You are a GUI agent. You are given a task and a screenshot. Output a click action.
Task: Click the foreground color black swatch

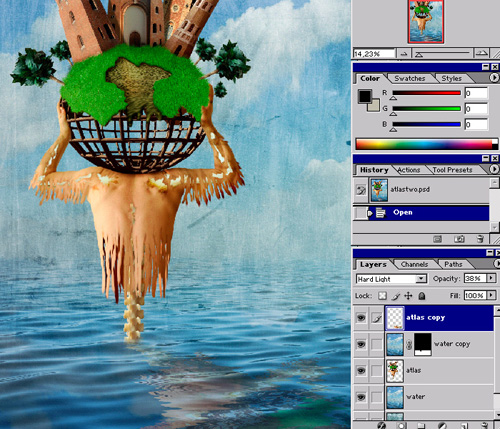click(364, 96)
